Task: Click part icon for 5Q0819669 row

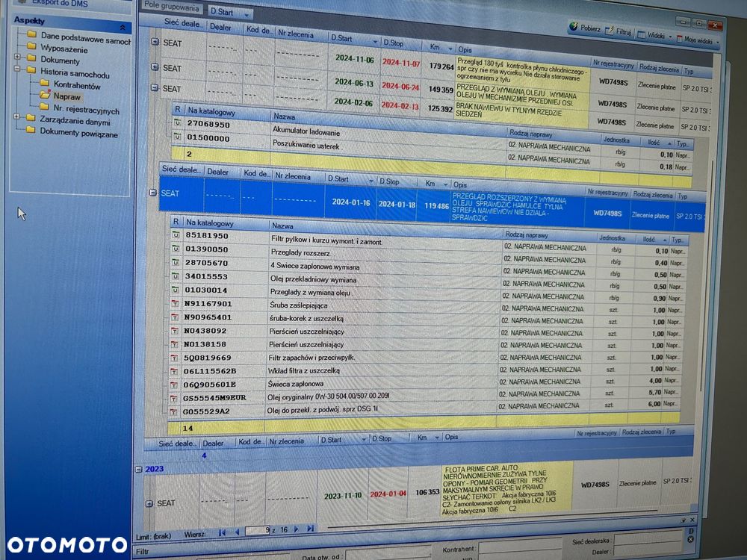Action: pos(174,358)
